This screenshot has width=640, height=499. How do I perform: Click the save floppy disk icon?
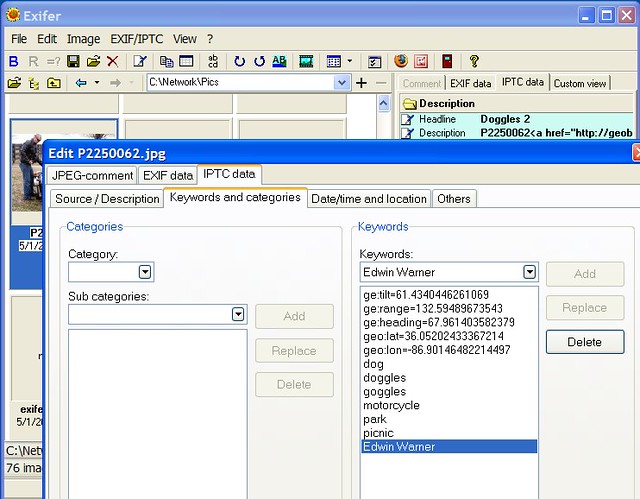[x=74, y=61]
